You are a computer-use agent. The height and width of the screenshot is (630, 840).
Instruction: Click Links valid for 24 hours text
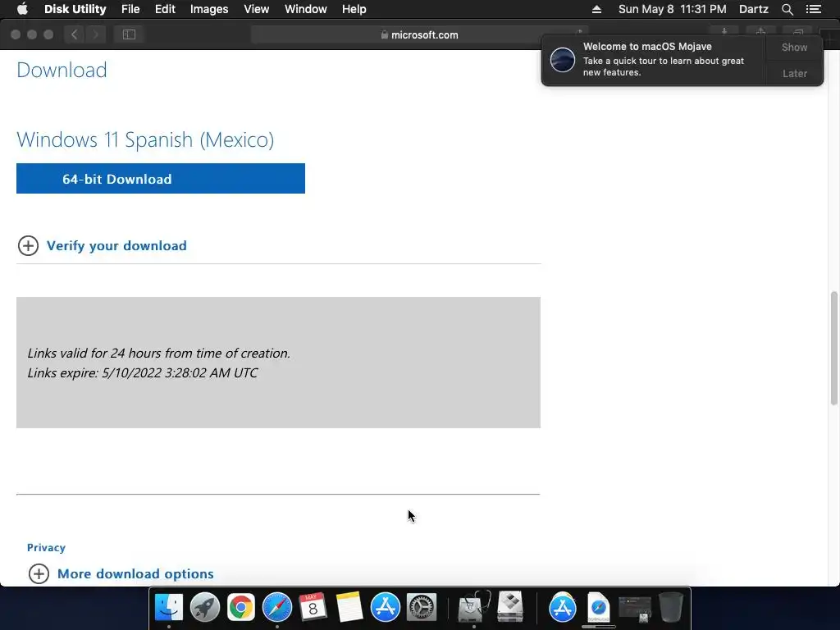158,353
